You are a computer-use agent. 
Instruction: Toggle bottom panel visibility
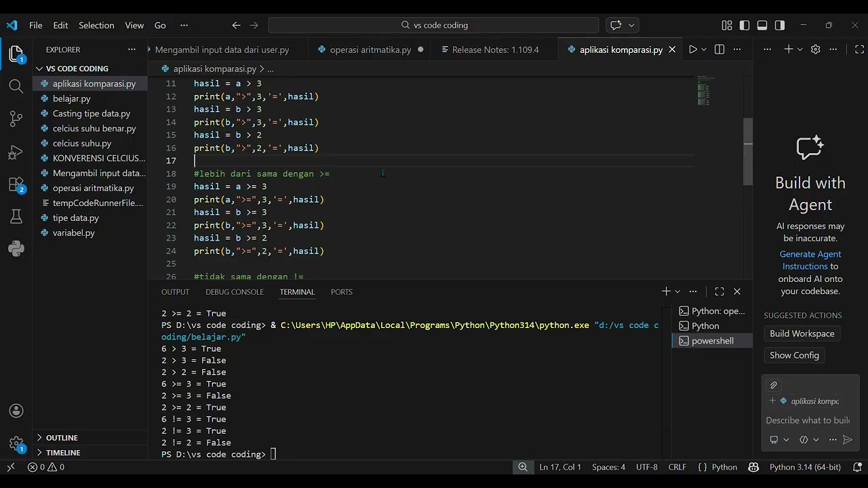pos(762,25)
